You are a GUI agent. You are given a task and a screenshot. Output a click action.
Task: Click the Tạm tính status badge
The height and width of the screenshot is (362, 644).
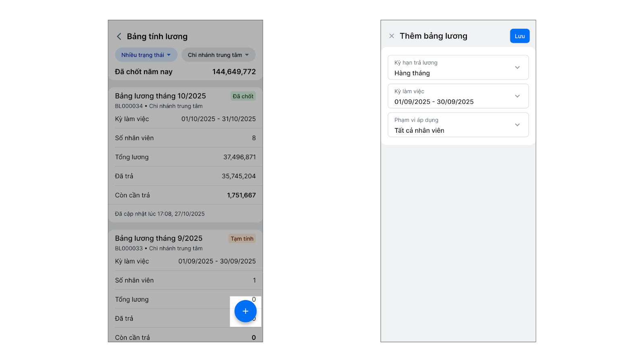(x=242, y=239)
